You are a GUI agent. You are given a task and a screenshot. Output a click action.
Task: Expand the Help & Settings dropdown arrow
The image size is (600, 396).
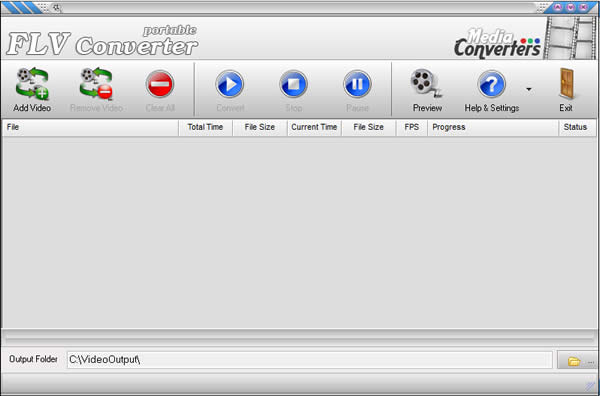click(529, 90)
